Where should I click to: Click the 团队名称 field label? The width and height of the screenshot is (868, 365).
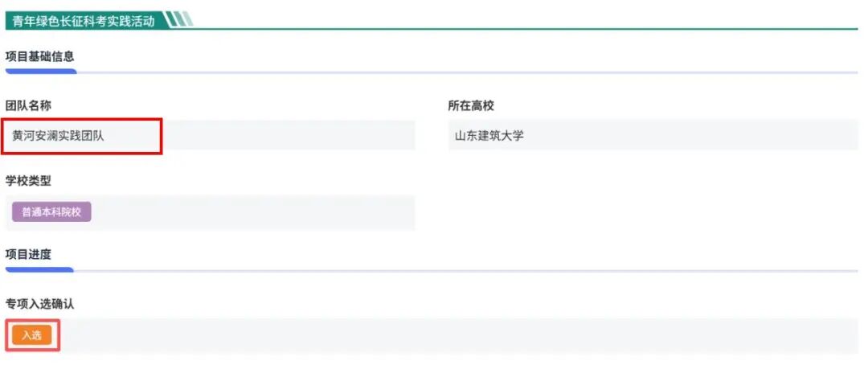[28, 106]
